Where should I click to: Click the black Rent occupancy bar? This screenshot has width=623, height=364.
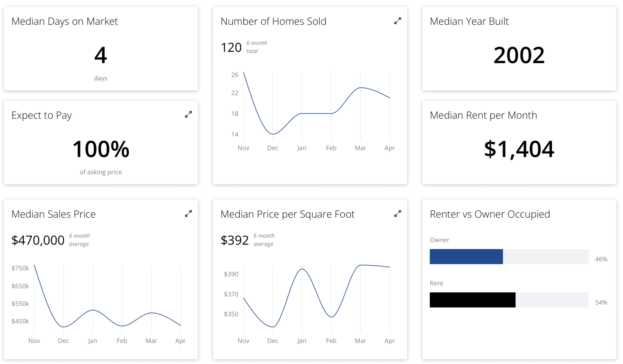(473, 300)
